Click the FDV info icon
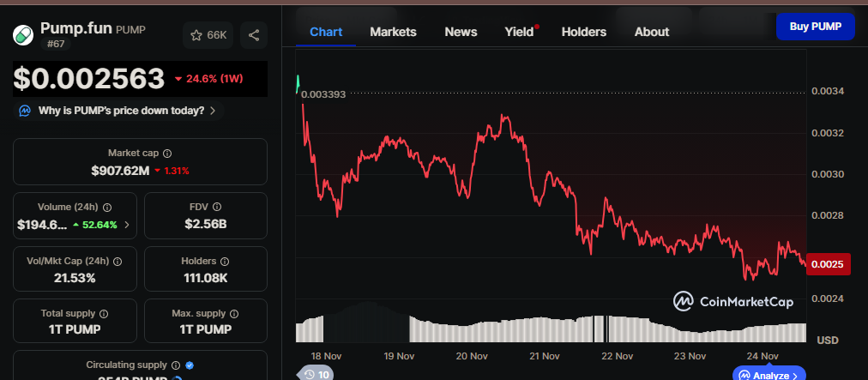The height and width of the screenshot is (380, 868). [217, 208]
